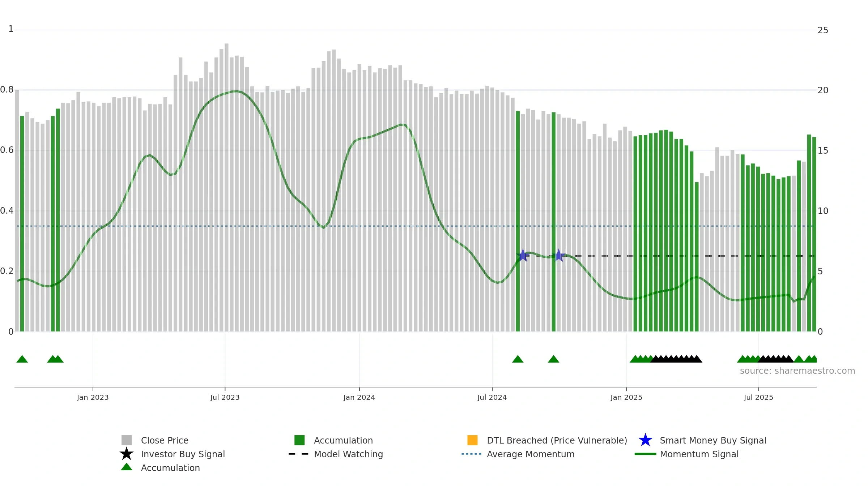Click the Jul 2023 axis label
The width and height of the screenshot is (868, 488).
(x=225, y=398)
